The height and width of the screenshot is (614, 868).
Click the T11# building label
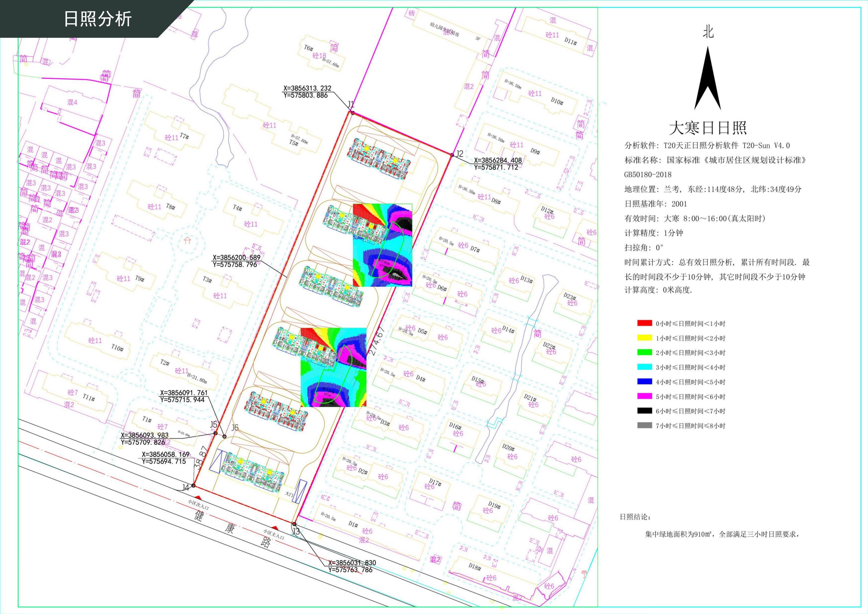[x=89, y=397]
